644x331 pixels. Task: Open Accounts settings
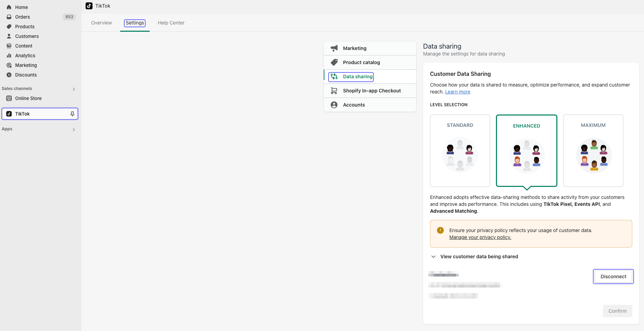(370, 105)
